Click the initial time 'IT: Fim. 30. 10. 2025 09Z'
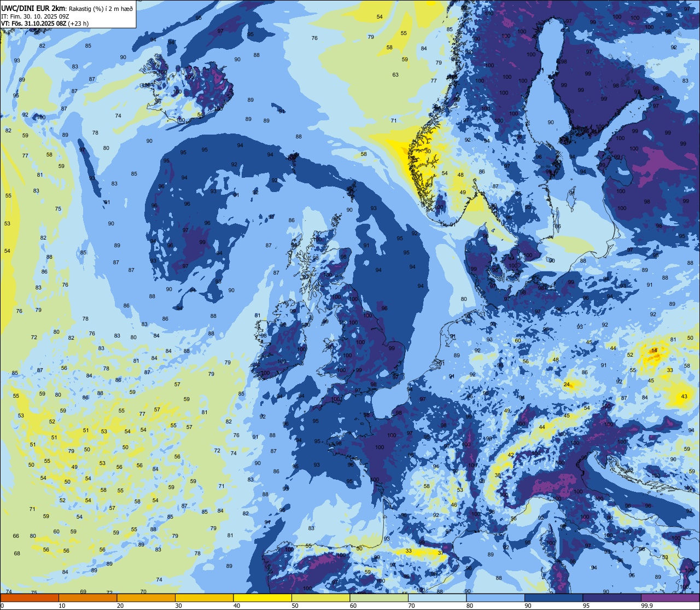Screen dimensions: 700x610 [34, 16]
